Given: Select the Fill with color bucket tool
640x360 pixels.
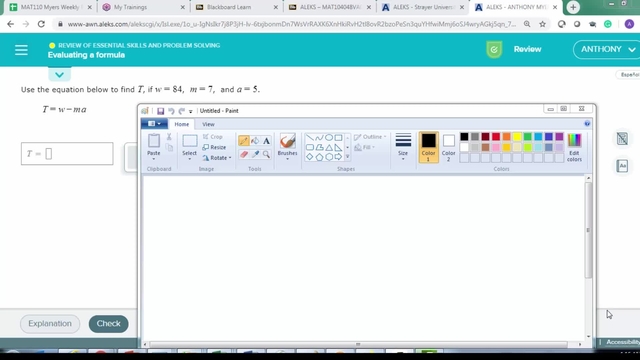Looking at the screenshot, I should [255, 141].
